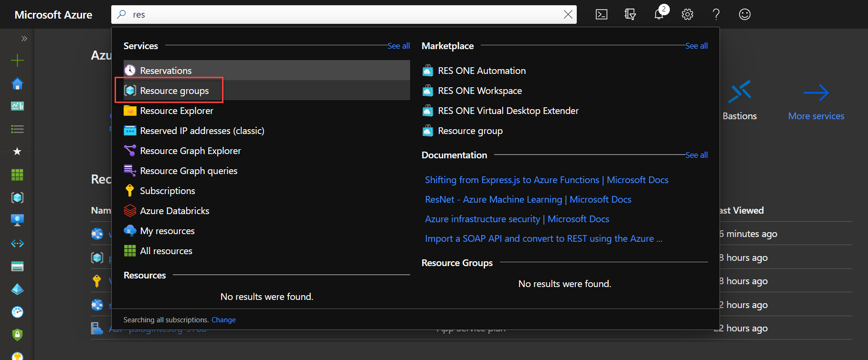Screen dimensions: 868x360
Task: Click into the search input field
Action: [x=334, y=14]
